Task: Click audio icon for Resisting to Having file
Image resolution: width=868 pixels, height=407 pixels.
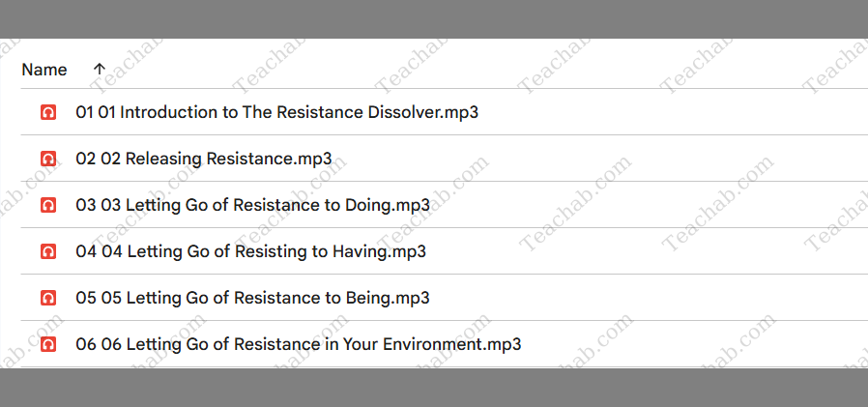Action: (x=48, y=252)
